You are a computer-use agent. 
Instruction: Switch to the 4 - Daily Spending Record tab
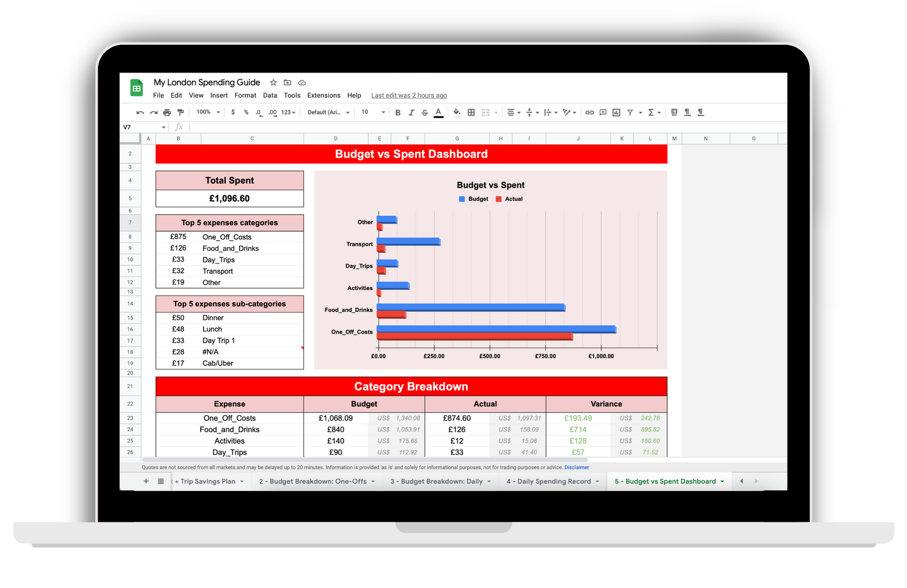tap(548, 482)
